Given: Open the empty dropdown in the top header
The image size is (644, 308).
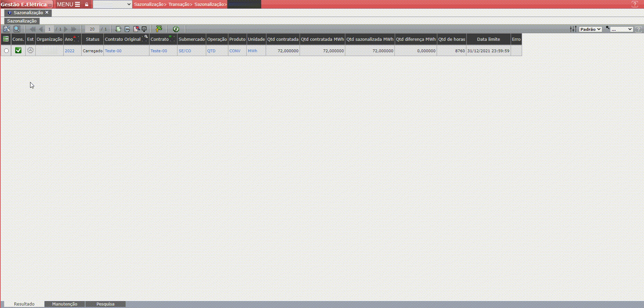Looking at the screenshot, I should [112, 4].
